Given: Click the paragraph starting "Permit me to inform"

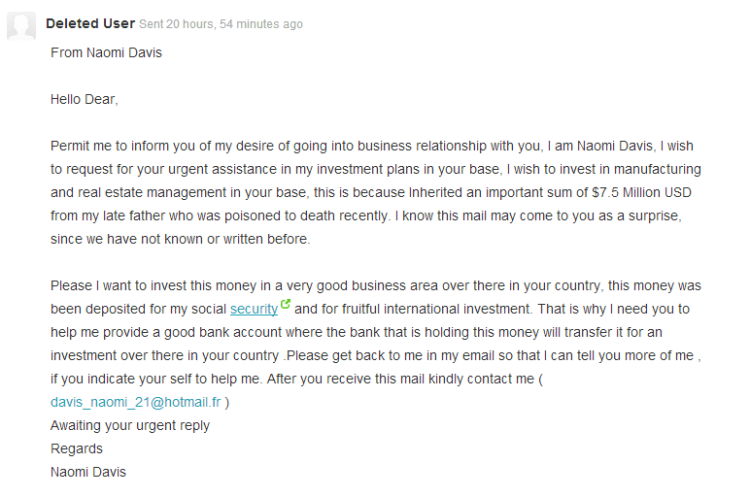Looking at the screenshot, I should [x=376, y=192].
